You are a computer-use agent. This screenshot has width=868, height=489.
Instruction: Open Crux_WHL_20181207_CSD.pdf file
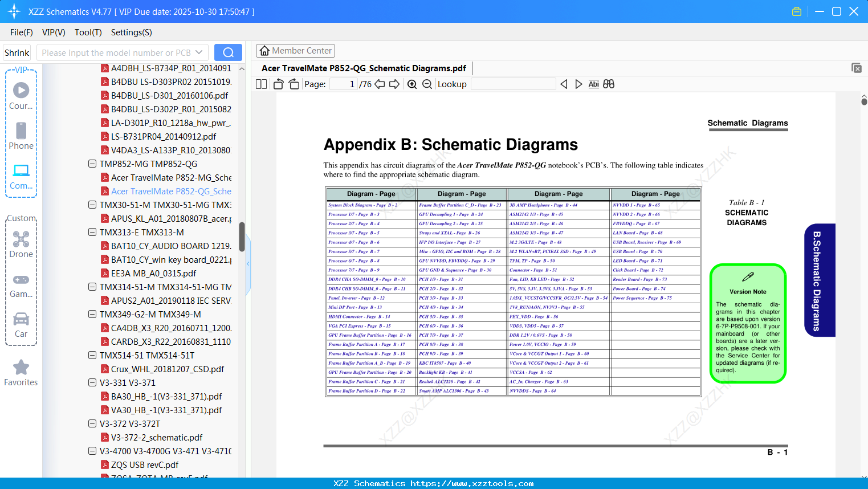coord(168,369)
